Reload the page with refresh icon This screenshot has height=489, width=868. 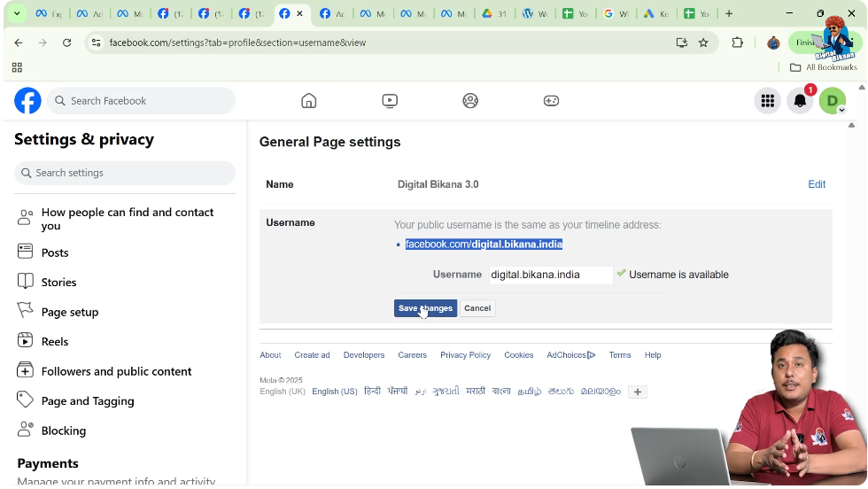pos(67,43)
